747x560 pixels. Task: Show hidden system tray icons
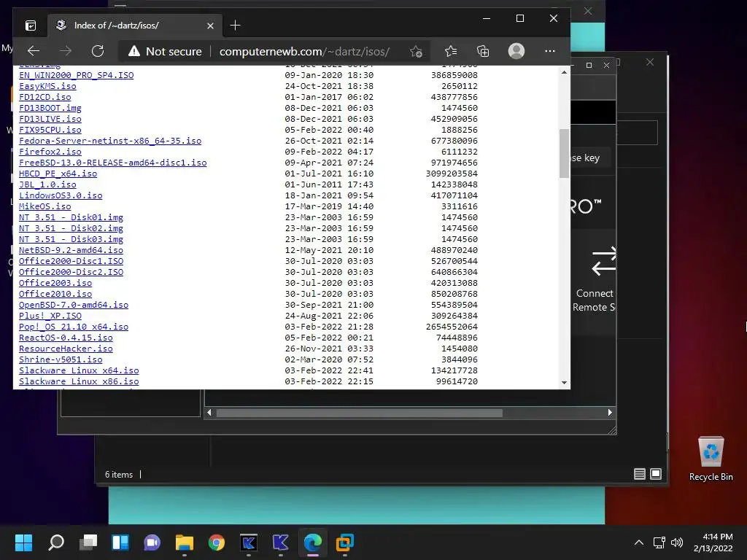(x=639, y=542)
